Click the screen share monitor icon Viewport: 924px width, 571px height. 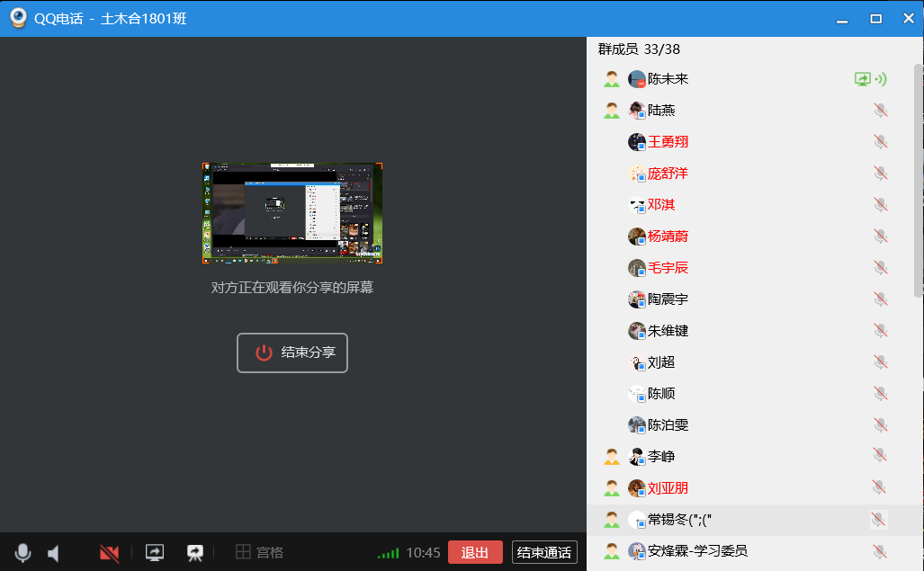point(155,553)
